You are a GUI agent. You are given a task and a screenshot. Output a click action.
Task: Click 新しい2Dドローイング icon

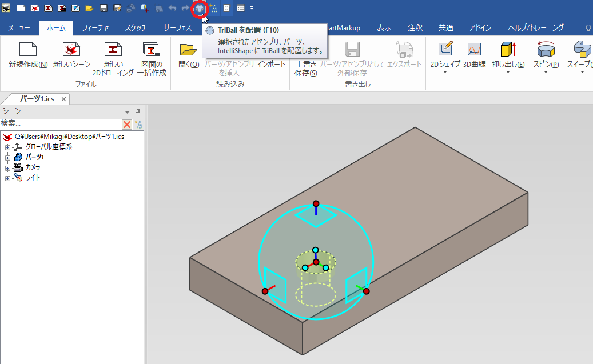point(113,50)
